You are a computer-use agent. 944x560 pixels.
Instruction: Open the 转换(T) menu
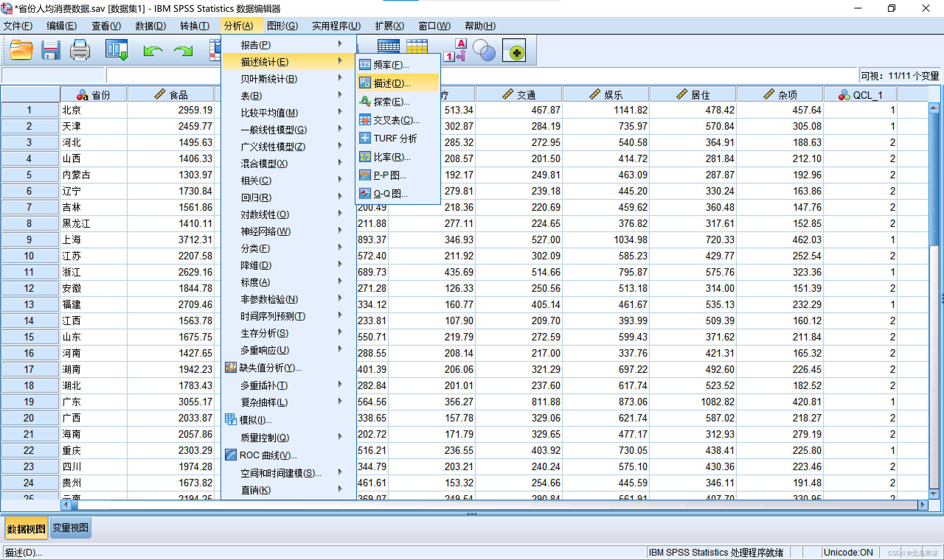194,26
